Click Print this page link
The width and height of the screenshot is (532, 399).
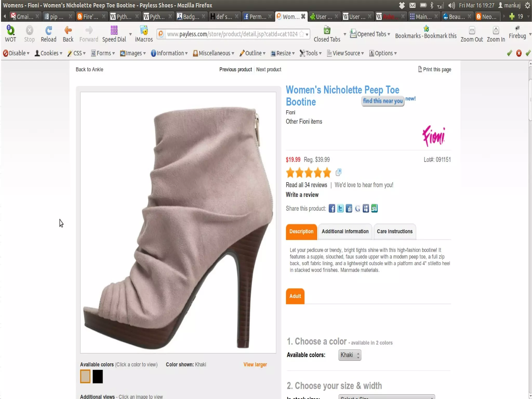(435, 69)
